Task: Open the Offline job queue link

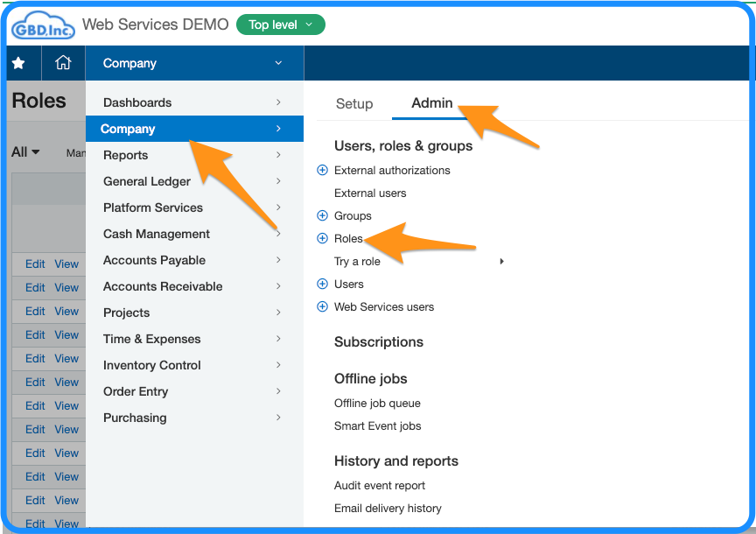Action: [377, 404]
